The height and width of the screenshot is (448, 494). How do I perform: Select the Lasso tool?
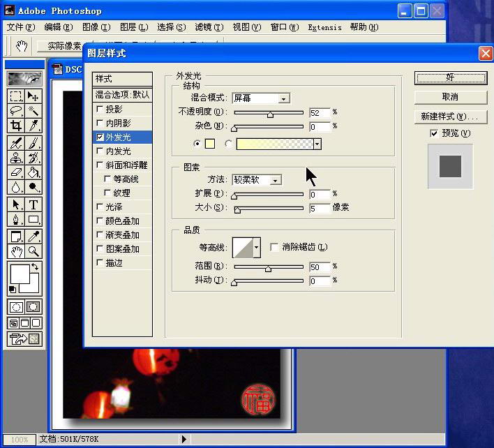(x=16, y=111)
